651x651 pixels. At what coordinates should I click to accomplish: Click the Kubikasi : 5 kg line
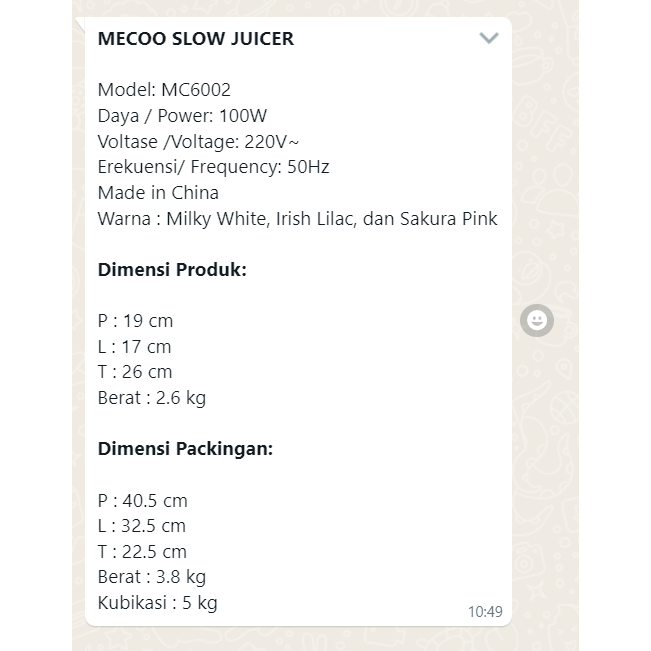click(157, 603)
